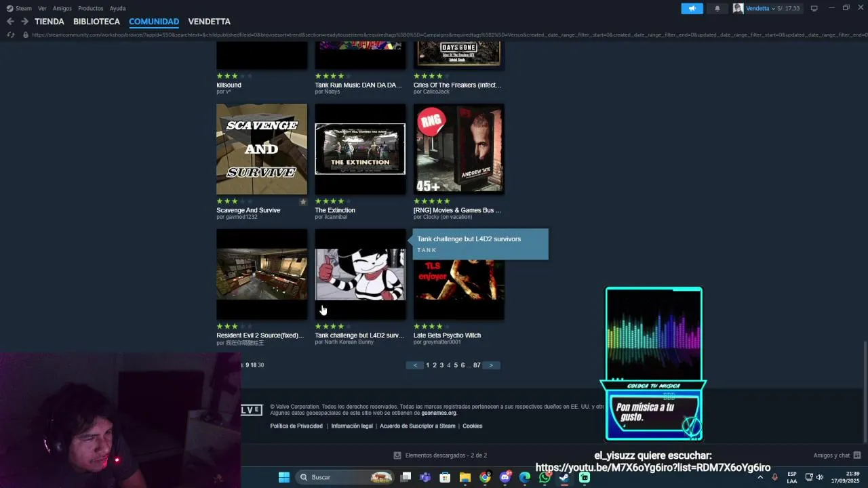Open Acuerdo de Suscriptor a Steam link
Viewport: 868px width, 488px height.
coord(418,426)
